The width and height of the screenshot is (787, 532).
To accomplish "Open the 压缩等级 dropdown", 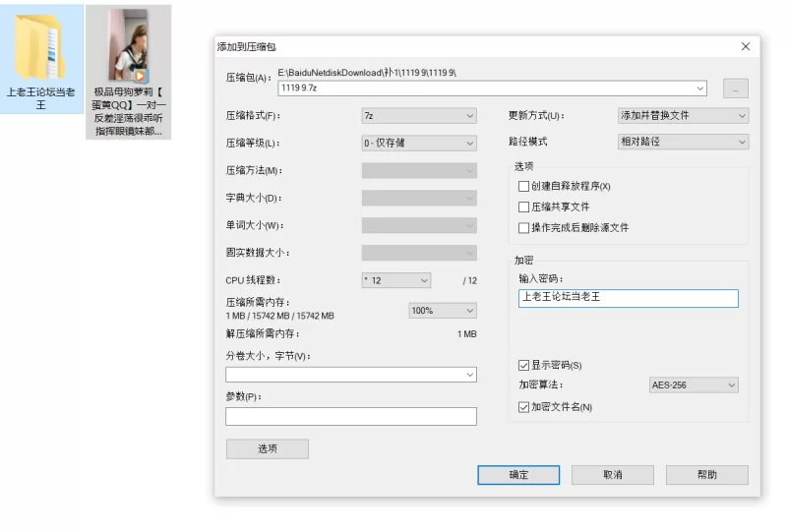I will tap(419, 143).
